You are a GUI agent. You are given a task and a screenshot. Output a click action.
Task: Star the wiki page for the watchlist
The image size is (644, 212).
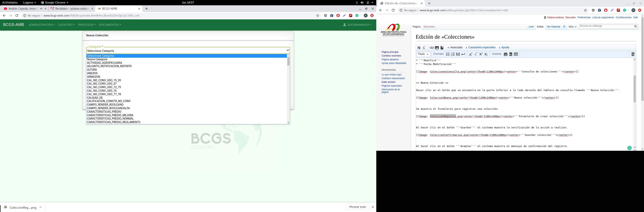pyautogui.click(x=564, y=26)
